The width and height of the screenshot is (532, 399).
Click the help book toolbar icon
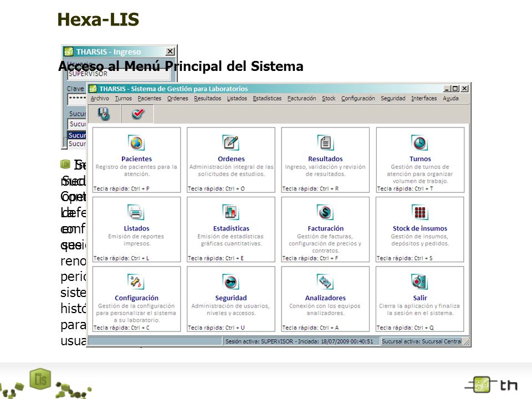point(104,114)
